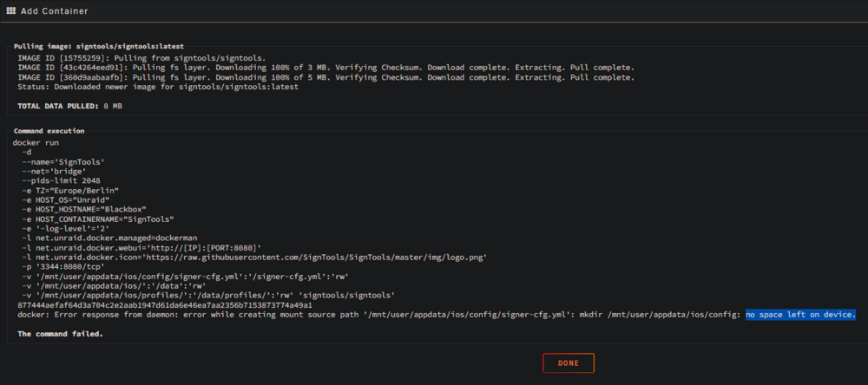Screen dimensions: 868x385
Task: Click the 'IMAGE ID [43c4264eed91]' line
Action: coord(325,68)
